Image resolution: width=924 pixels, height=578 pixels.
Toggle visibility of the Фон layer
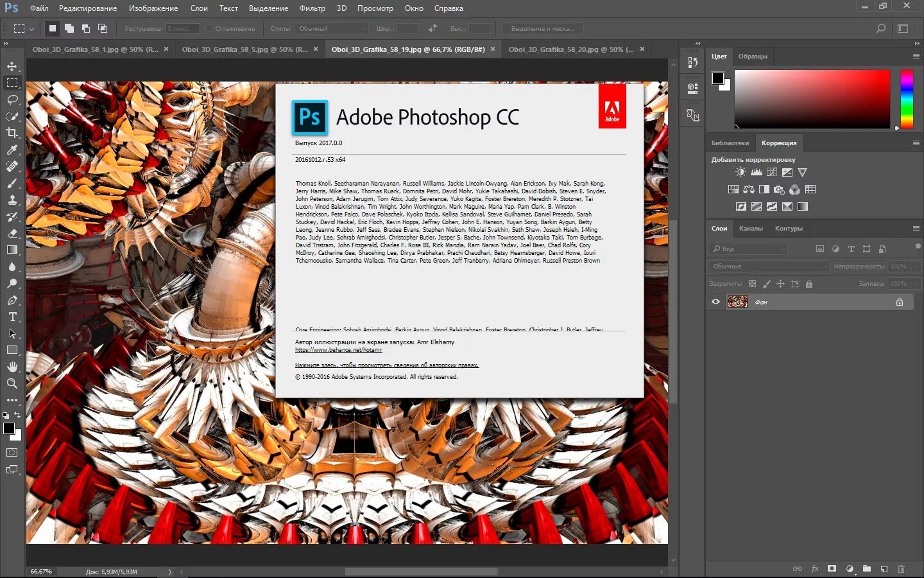[x=715, y=302]
